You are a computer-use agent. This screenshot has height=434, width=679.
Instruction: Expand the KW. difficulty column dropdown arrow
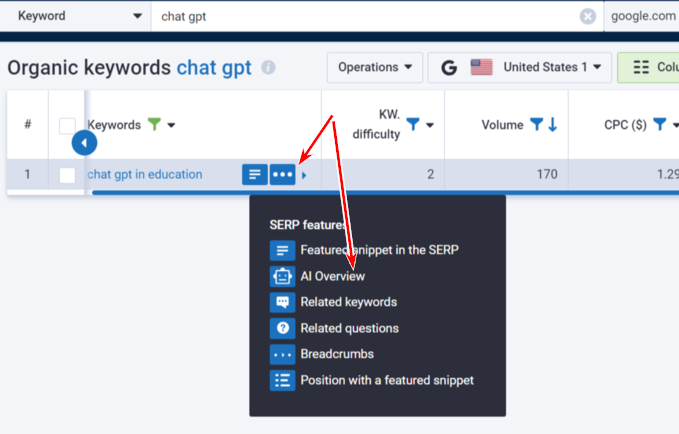coord(430,125)
